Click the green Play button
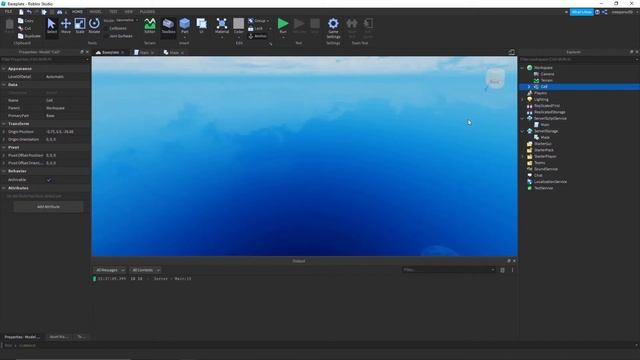 click(x=283, y=24)
